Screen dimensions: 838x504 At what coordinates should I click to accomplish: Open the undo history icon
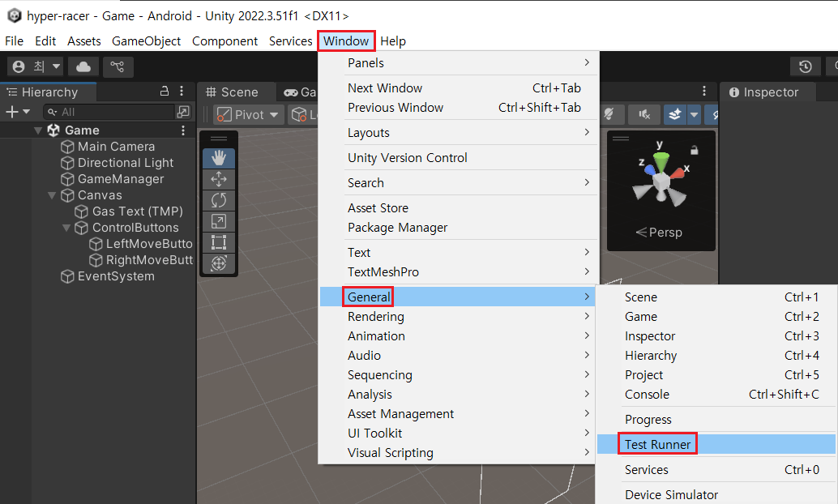click(805, 66)
